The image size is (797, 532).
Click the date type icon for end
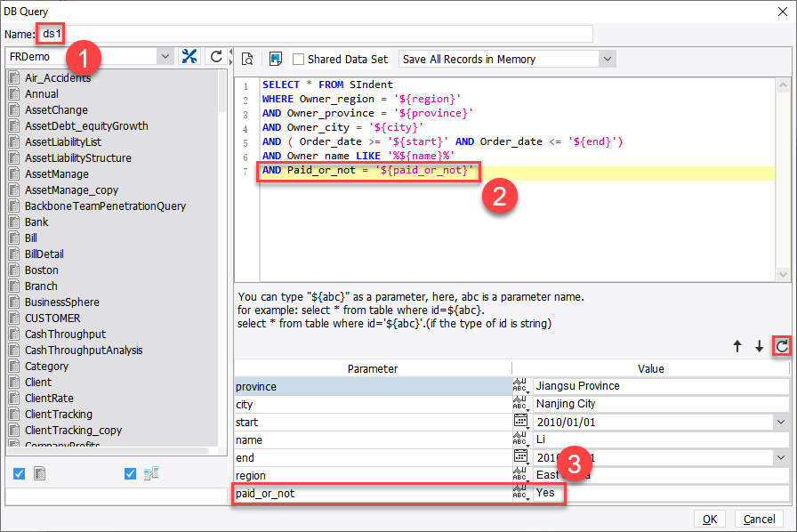pyautogui.click(x=520, y=456)
